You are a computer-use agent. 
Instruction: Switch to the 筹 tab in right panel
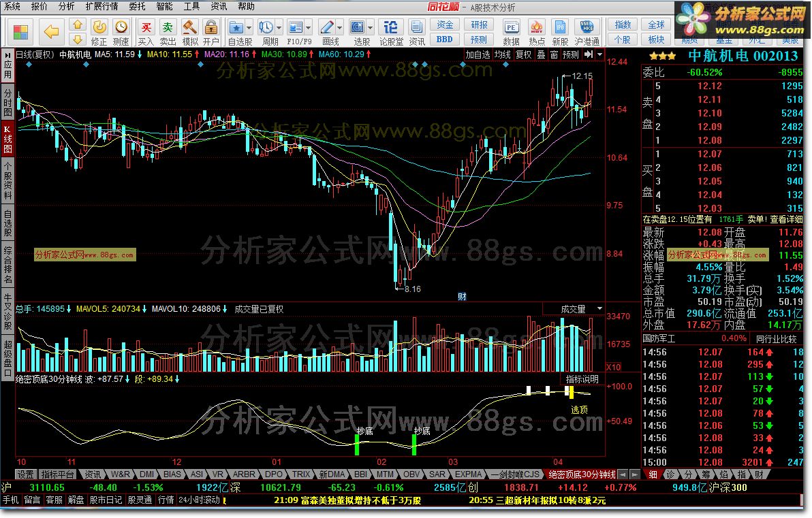point(706,474)
